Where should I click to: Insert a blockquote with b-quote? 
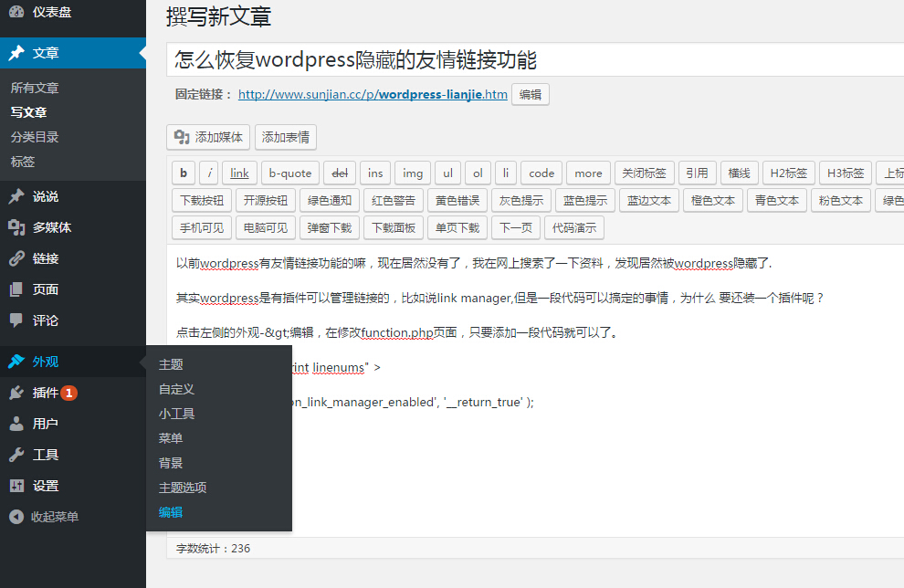coord(290,173)
